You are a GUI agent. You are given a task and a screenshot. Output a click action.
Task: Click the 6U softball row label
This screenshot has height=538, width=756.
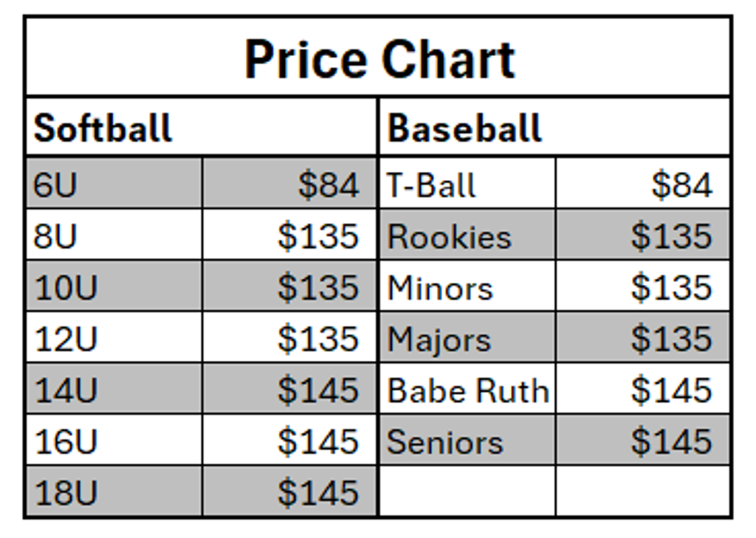pyautogui.click(x=114, y=184)
